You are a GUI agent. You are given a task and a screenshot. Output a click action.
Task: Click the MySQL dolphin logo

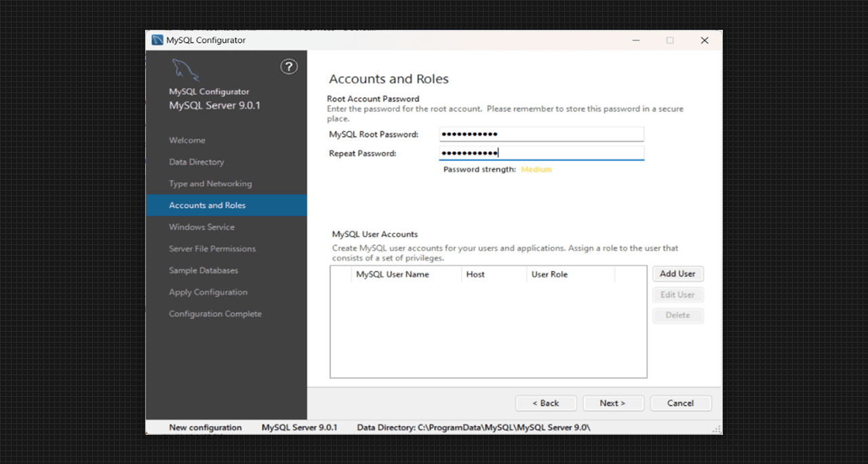185,71
